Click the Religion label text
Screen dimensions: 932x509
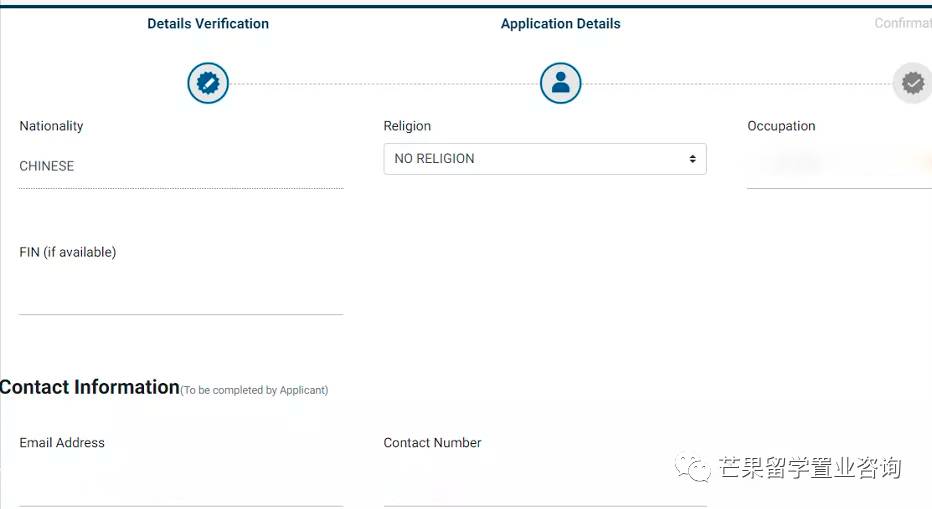click(x=407, y=126)
